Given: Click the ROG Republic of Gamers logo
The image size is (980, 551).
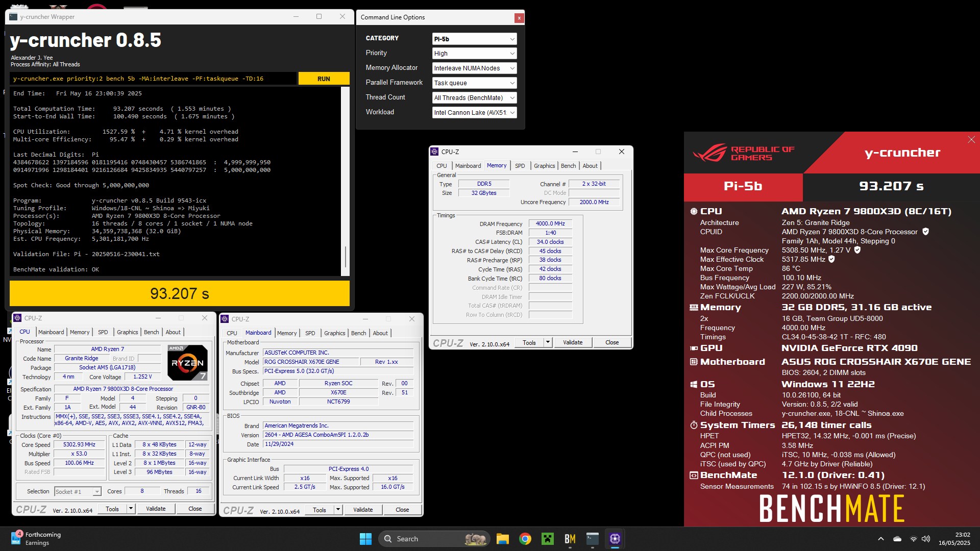Looking at the screenshot, I should 743,153.
